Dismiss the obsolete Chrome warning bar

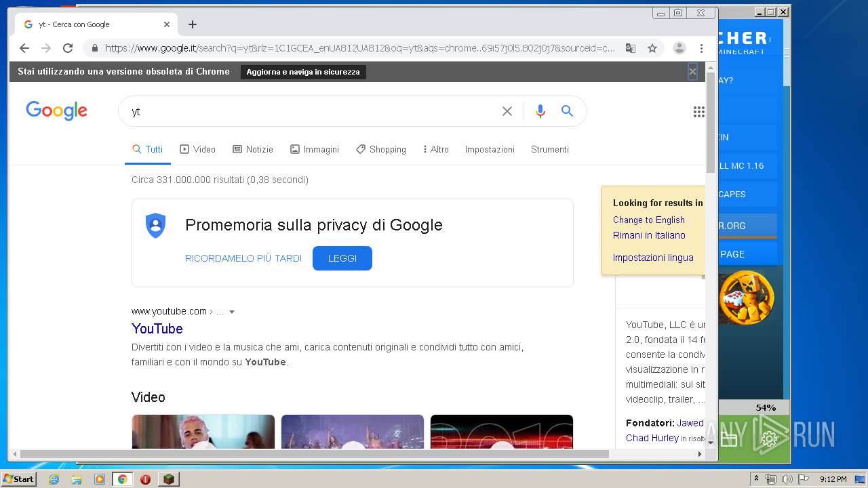692,71
